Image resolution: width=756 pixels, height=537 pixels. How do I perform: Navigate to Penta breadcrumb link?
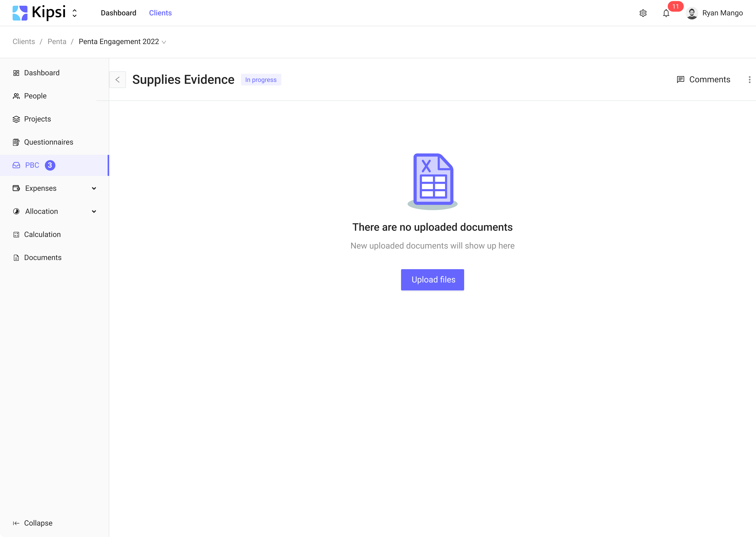(x=57, y=42)
